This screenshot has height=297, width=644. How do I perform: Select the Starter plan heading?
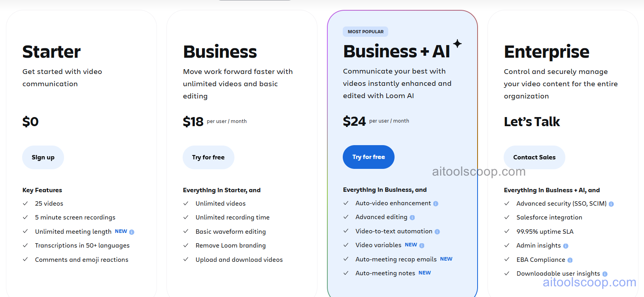pyautogui.click(x=51, y=52)
